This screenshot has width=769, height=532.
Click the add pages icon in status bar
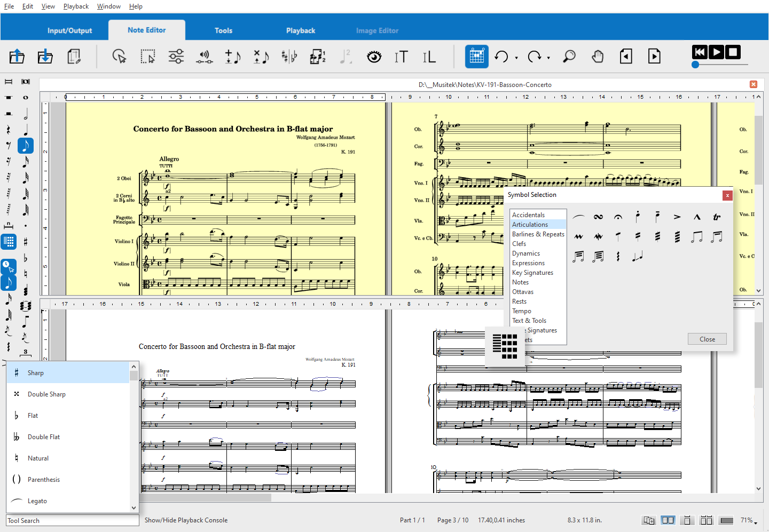[649, 520]
